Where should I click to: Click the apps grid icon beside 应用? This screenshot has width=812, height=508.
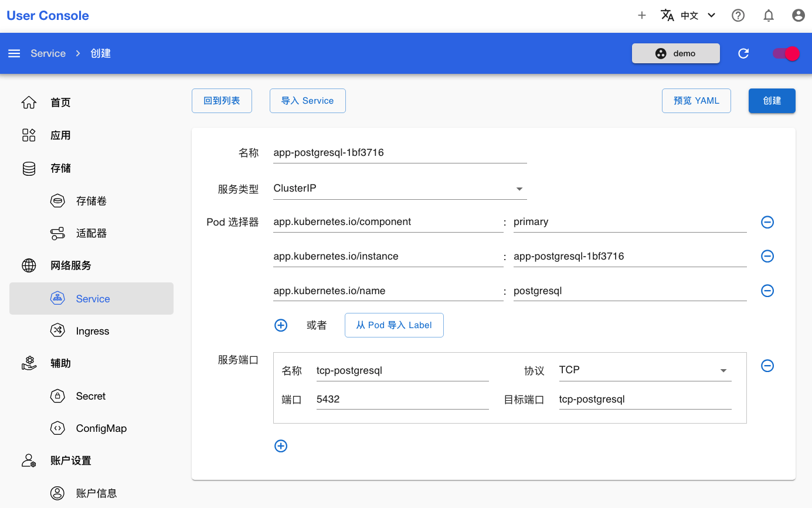tap(29, 135)
